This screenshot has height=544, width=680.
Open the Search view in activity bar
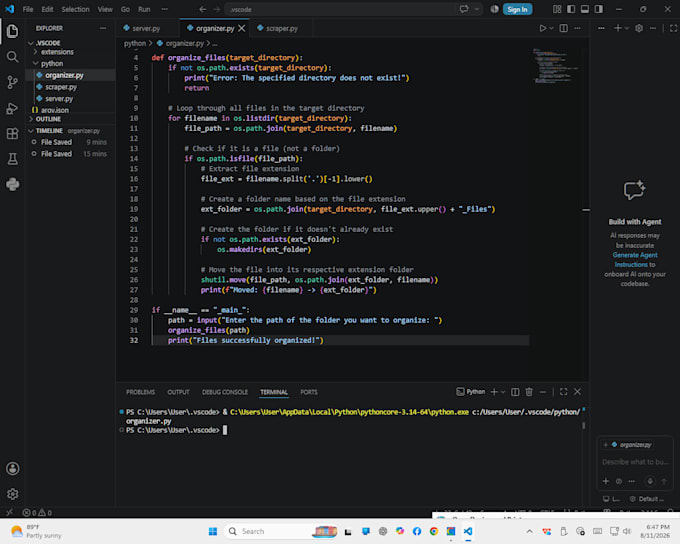click(13, 57)
